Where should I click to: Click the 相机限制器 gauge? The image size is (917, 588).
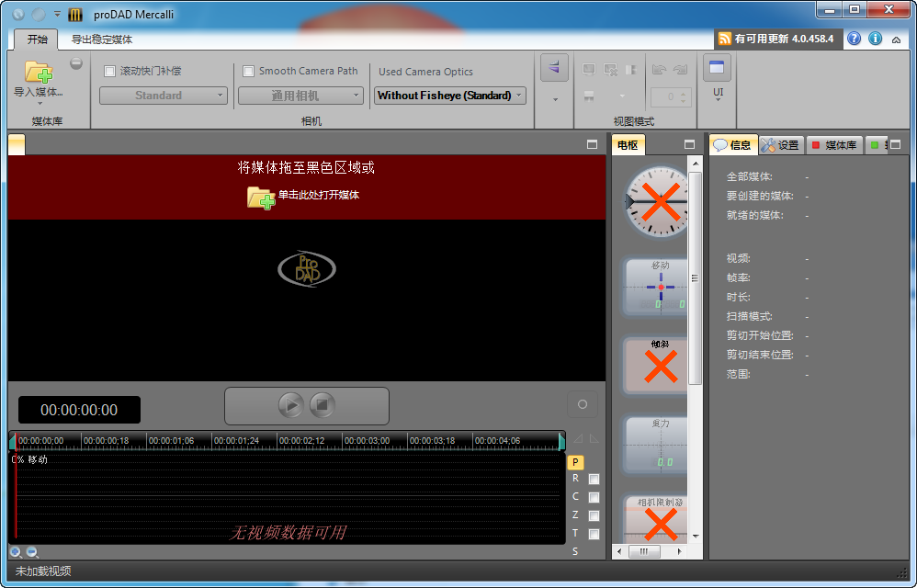[656, 518]
